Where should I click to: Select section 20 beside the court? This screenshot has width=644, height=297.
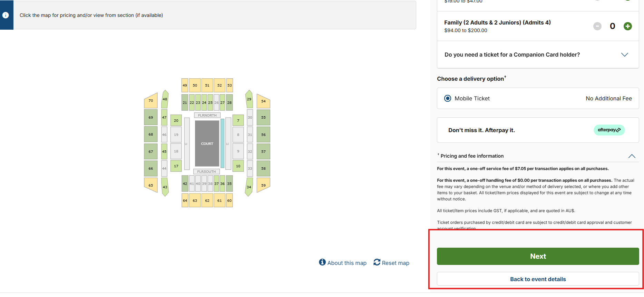(176, 120)
